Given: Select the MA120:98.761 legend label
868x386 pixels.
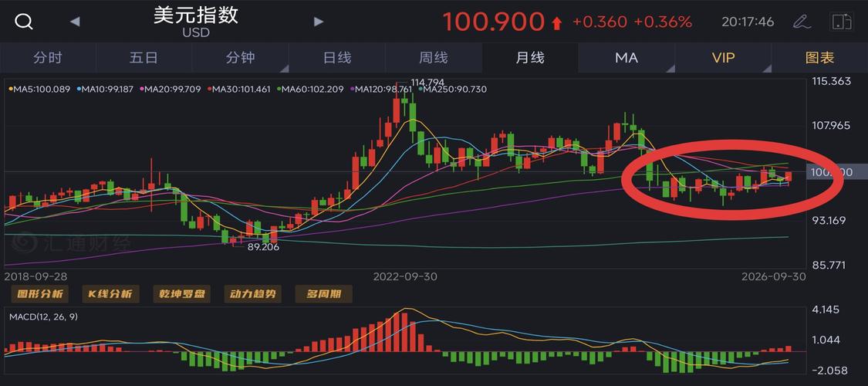Looking at the screenshot, I should pos(383,89).
